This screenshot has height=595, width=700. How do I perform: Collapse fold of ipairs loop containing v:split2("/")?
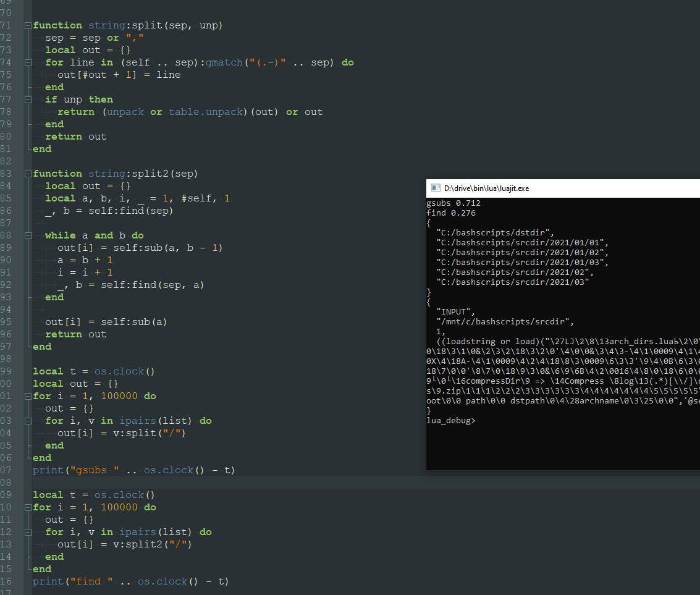coord(28,532)
